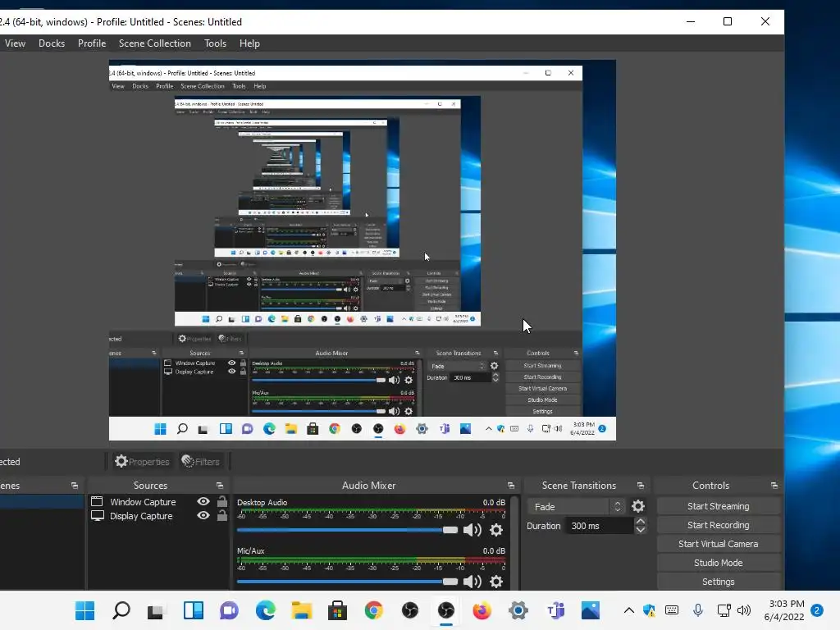Open the Settings gear app on the taskbar
The width and height of the screenshot is (840, 630).
point(518,610)
